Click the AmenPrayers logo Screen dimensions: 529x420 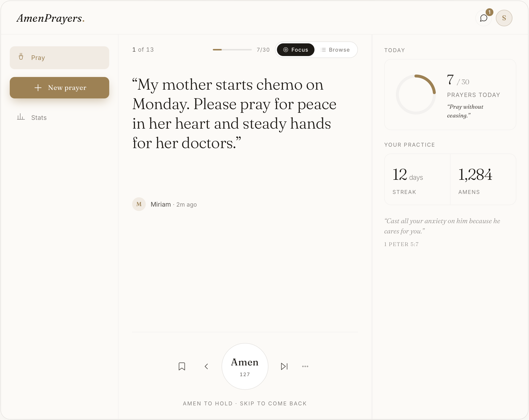pos(50,18)
